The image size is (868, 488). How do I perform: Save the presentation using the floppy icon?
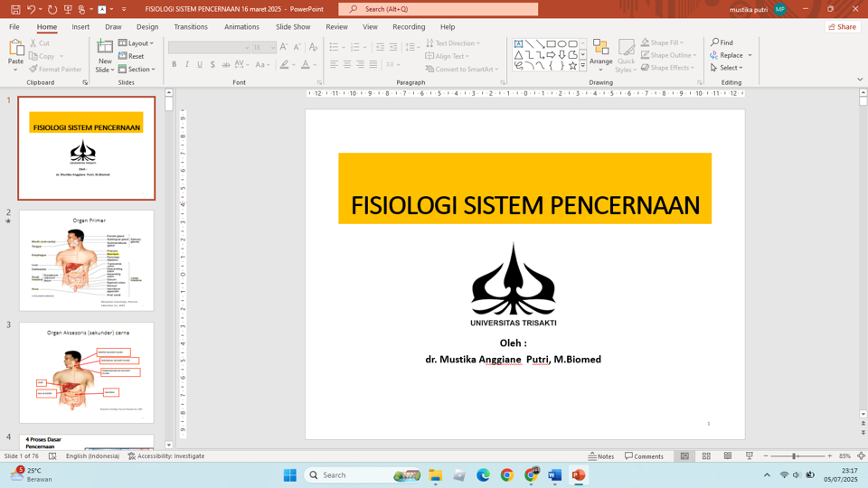[15, 9]
